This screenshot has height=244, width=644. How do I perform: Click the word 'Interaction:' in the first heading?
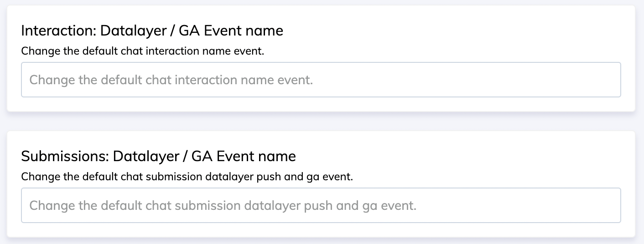click(59, 30)
